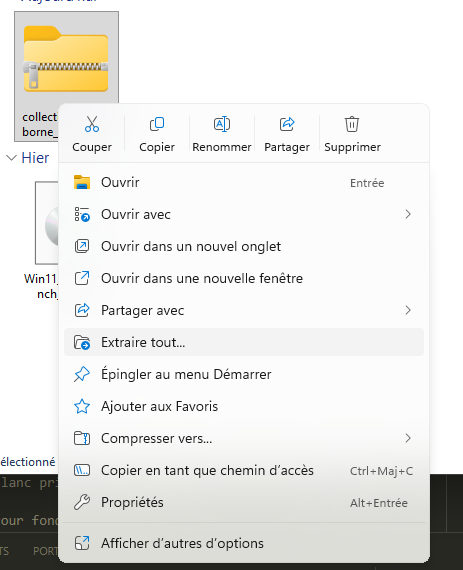Choose Ouvrir from context menu

click(x=244, y=182)
